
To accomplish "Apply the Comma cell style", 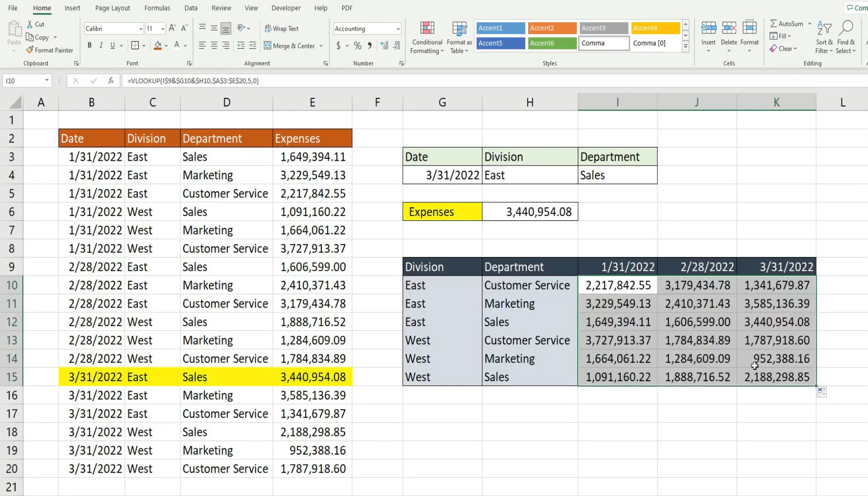I will 603,43.
